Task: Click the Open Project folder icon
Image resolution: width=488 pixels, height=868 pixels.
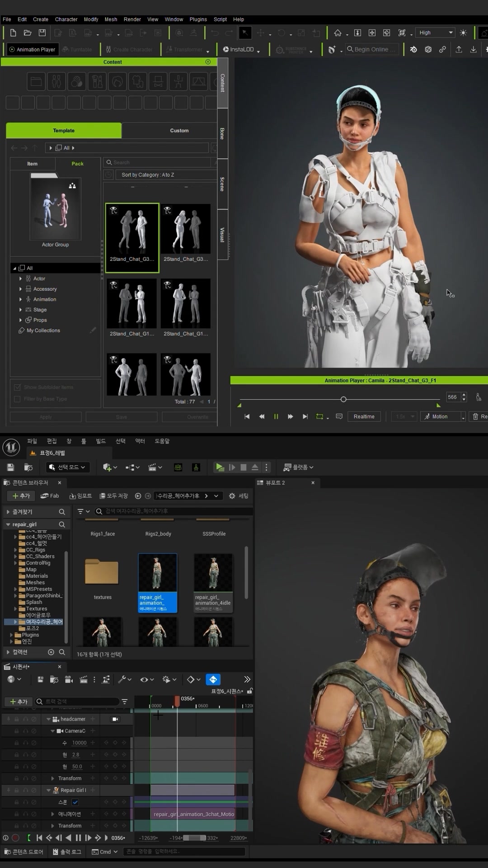Action: point(28,33)
